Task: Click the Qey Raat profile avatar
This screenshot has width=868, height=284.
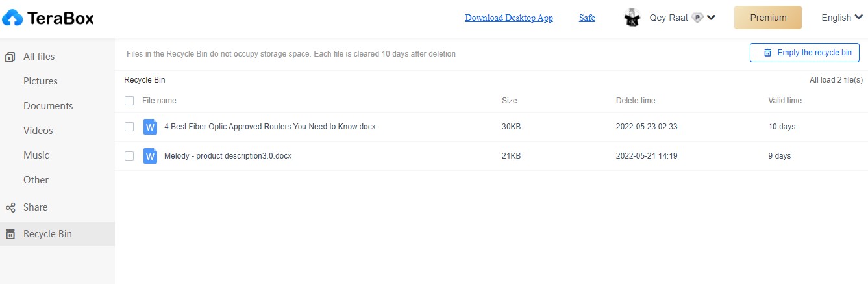Action: (x=633, y=18)
